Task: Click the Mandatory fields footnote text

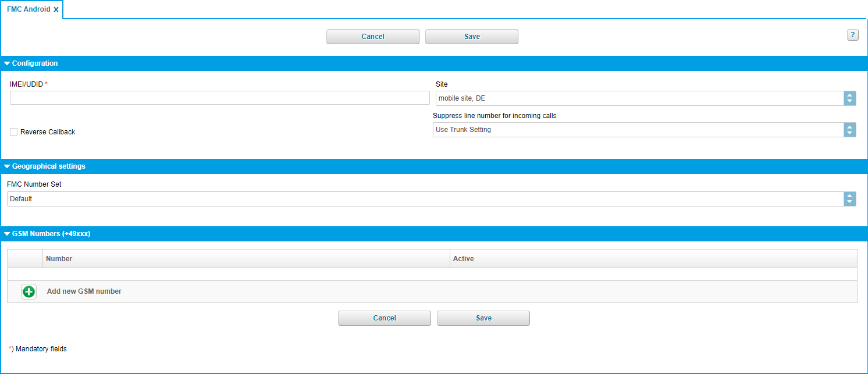Action: click(x=38, y=349)
